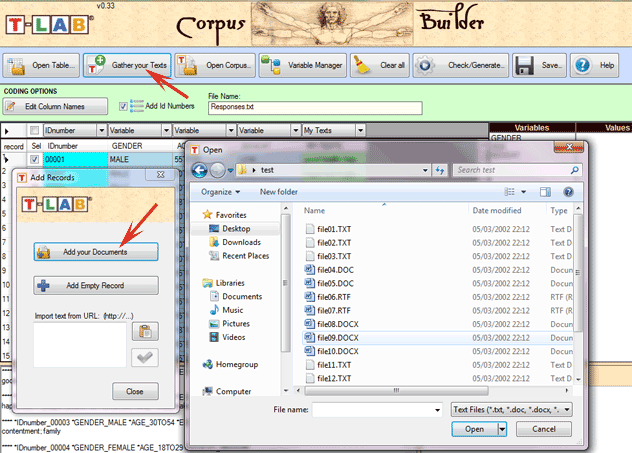The width and height of the screenshot is (632, 453).
Task: Expand the file type filter dropdown
Action: (568, 410)
